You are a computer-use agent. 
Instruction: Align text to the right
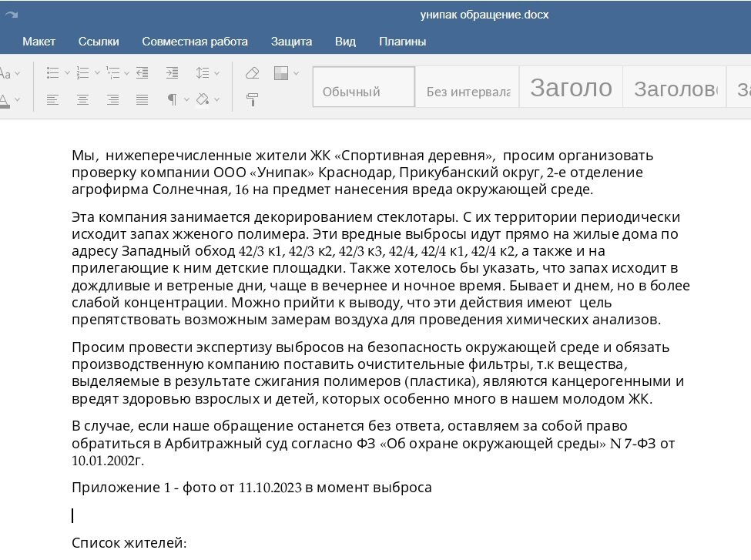pos(112,99)
